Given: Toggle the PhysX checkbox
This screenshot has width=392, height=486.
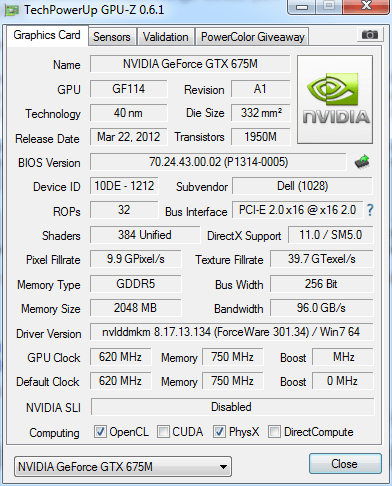Looking at the screenshot, I should click(219, 432).
